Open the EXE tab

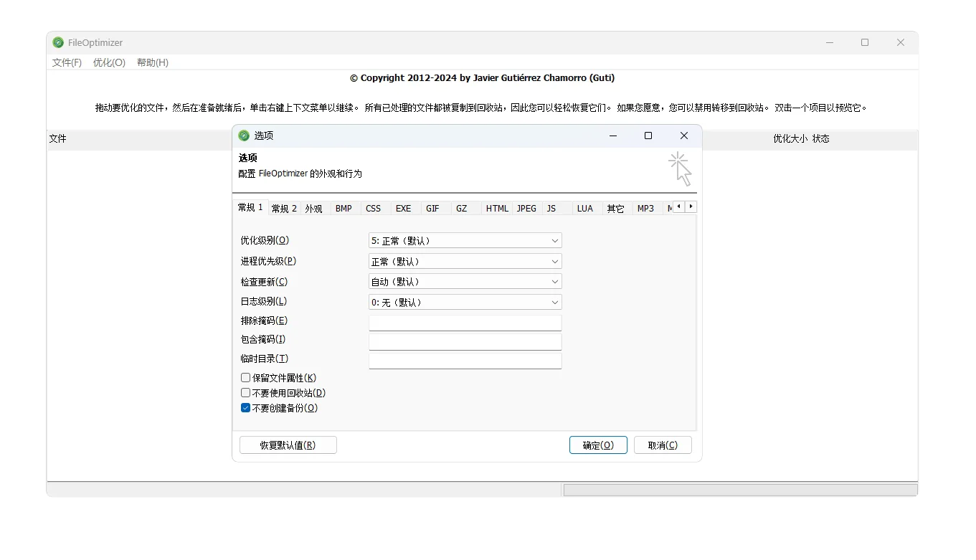click(x=404, y=209)
